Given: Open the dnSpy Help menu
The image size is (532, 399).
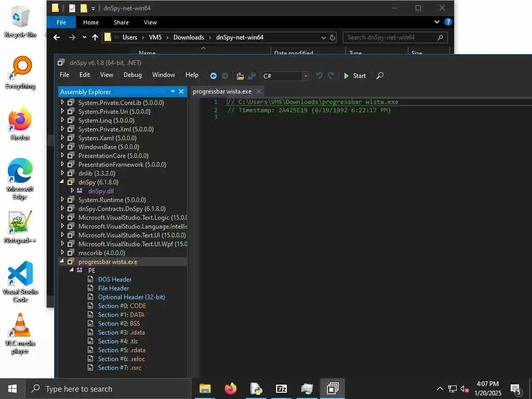Looking at the screenshot, I should 192,75.
